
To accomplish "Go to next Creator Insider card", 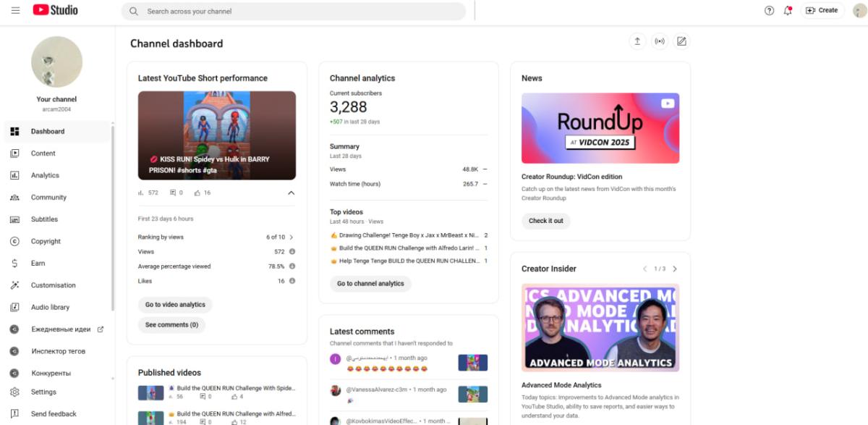I will pyautogui.click(x=675, y=269).
